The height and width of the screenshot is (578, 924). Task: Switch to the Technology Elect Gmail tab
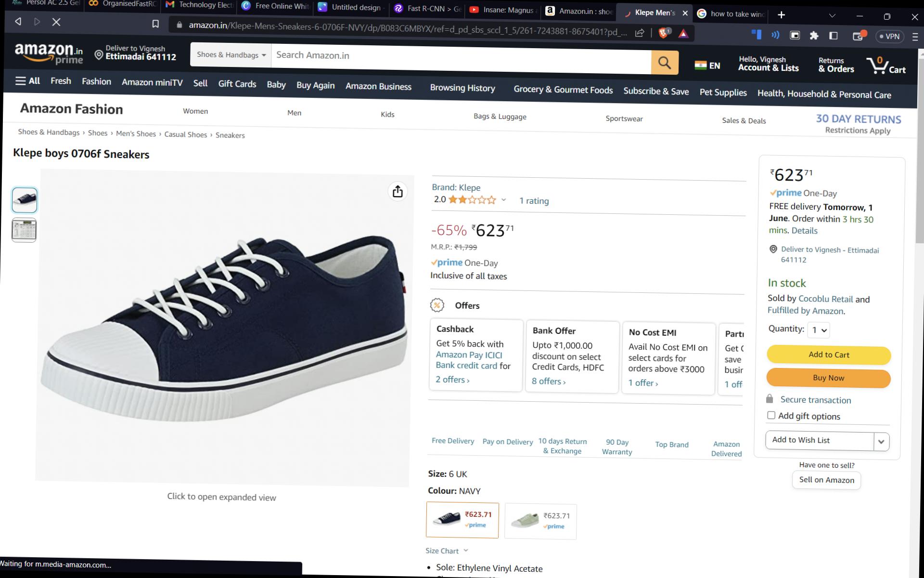click(x=199, y=5)
